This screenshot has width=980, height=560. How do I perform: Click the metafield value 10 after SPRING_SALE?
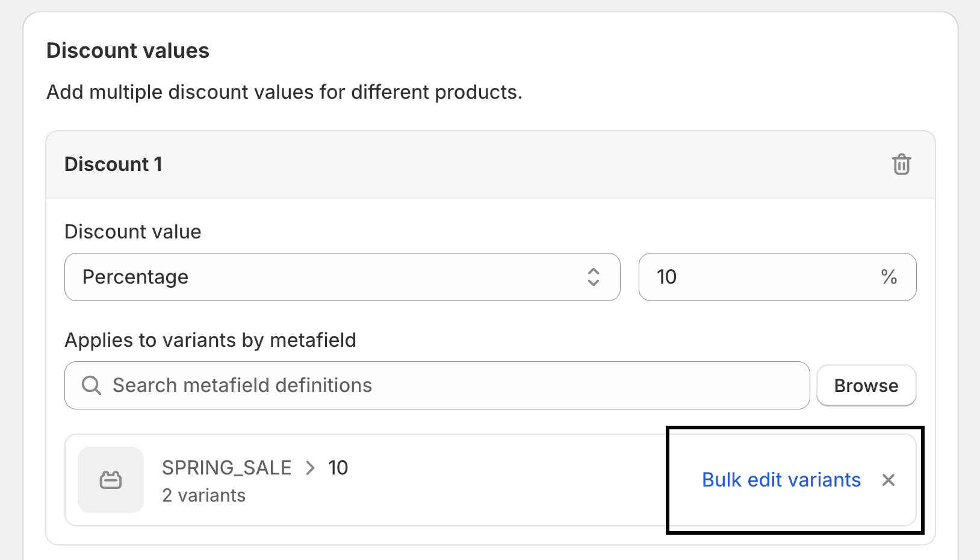tap(338, 468)
